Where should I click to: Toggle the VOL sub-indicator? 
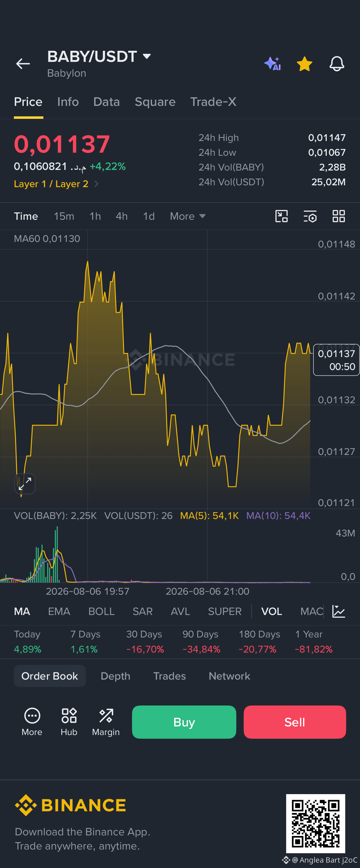(271, 611)
